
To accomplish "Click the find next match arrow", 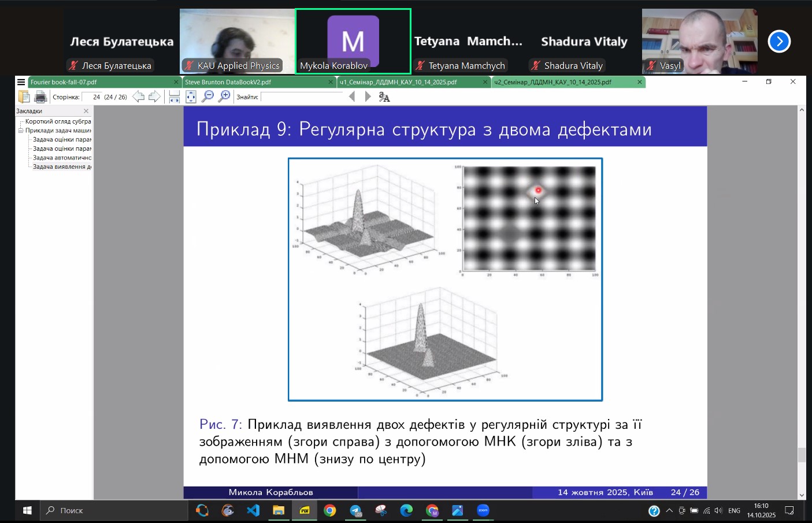I will coord(368,97).
